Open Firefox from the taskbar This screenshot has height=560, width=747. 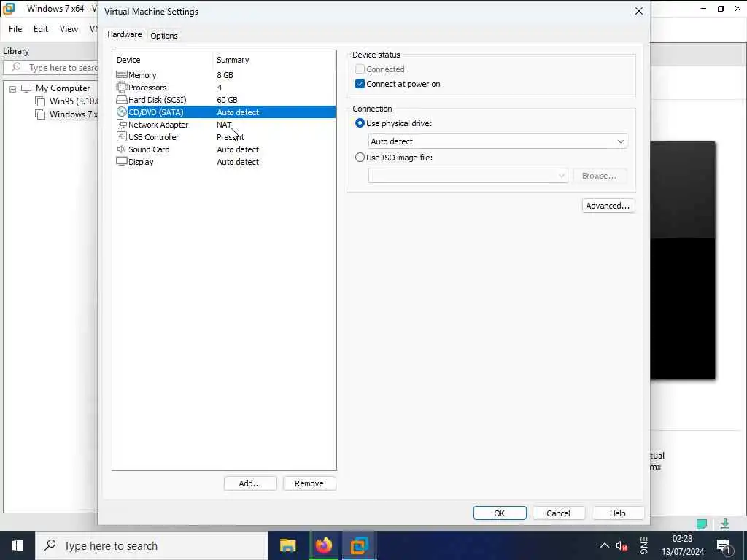pos(323,545)
